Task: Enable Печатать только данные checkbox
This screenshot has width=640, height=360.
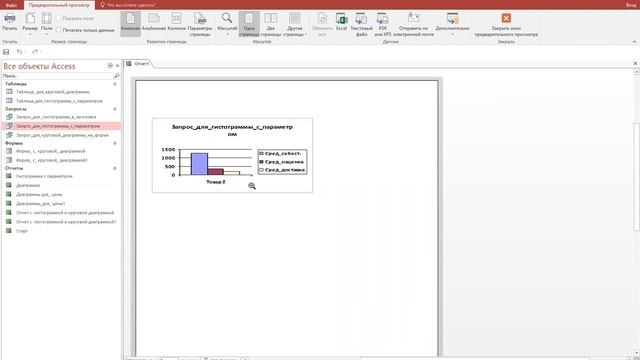Action: tap(85, 30)
